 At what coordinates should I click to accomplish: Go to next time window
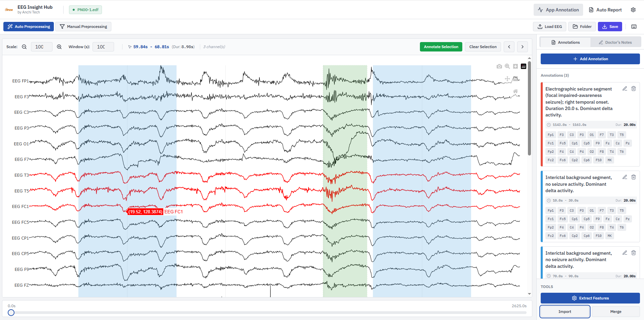tap(523, 47)
